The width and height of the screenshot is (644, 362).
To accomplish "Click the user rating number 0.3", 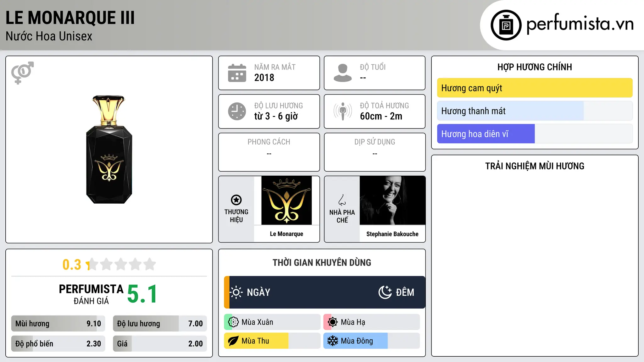I will 72,265.
